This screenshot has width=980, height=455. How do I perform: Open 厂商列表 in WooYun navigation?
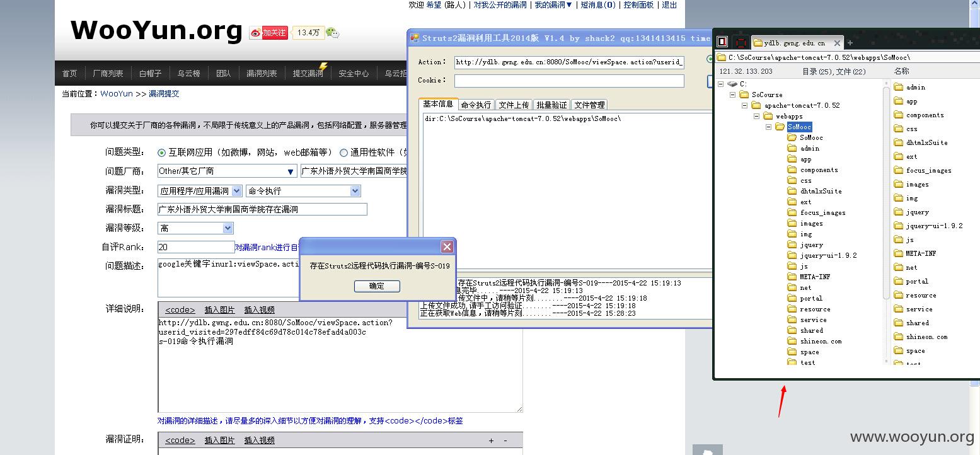point(108,74)
